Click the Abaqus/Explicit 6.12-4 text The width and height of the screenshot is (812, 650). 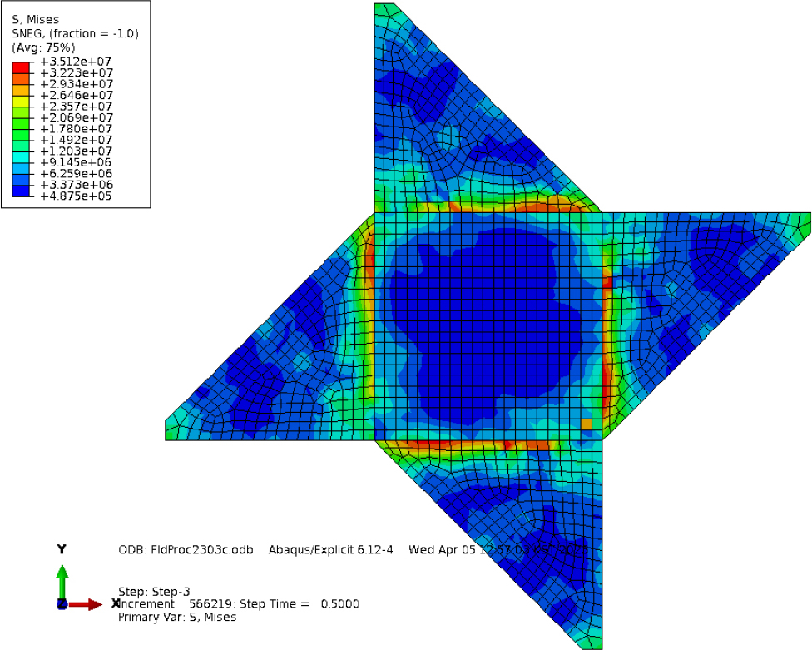pos(330,550)
